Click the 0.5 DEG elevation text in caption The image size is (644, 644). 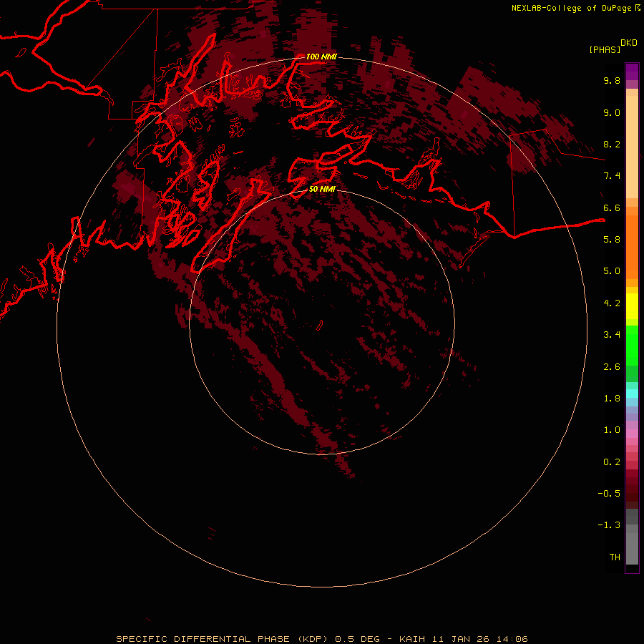click(357, 639)
